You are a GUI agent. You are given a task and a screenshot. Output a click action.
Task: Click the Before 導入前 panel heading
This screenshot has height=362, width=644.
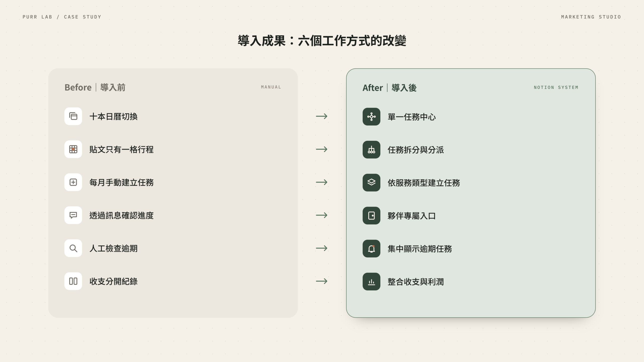pyautogui.click(x=95, y=87)
